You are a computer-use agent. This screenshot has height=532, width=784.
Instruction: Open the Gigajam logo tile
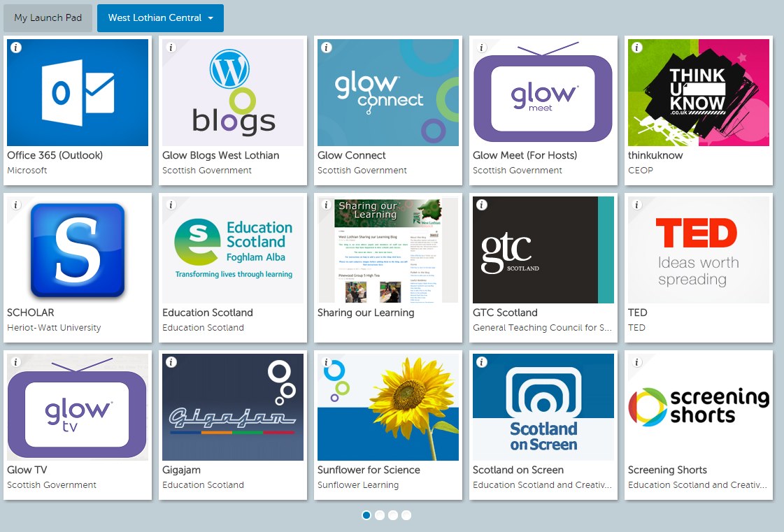232,407
